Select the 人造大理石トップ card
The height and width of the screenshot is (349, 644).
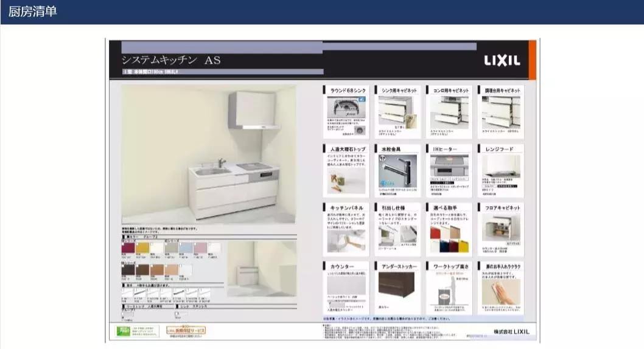point(346,171)
